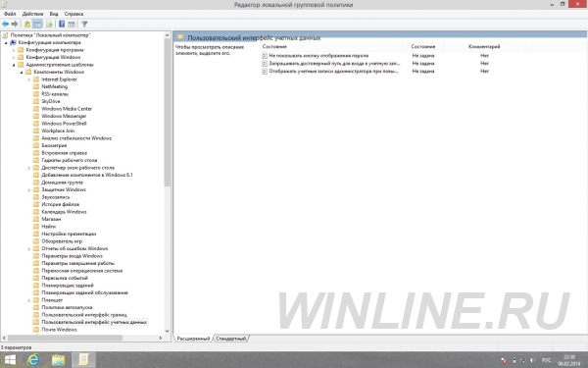Select 'Параметры входа Windows' in tree
Screen dimensions: 588x368
(x=72, y=256)
